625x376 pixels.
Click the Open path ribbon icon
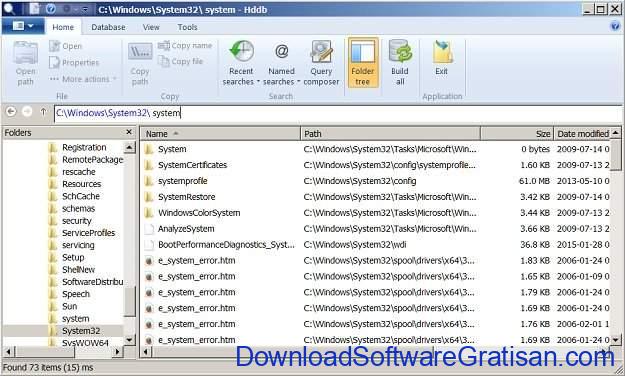click(x=26, y=64)
